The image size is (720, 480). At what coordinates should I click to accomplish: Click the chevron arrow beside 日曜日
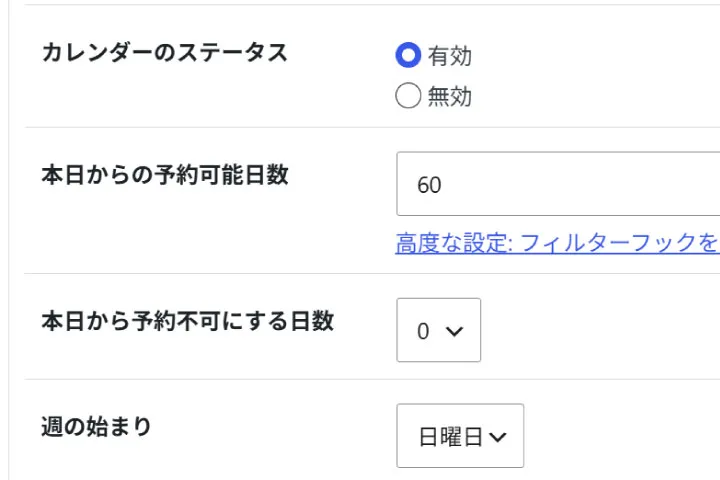point(498,437)
